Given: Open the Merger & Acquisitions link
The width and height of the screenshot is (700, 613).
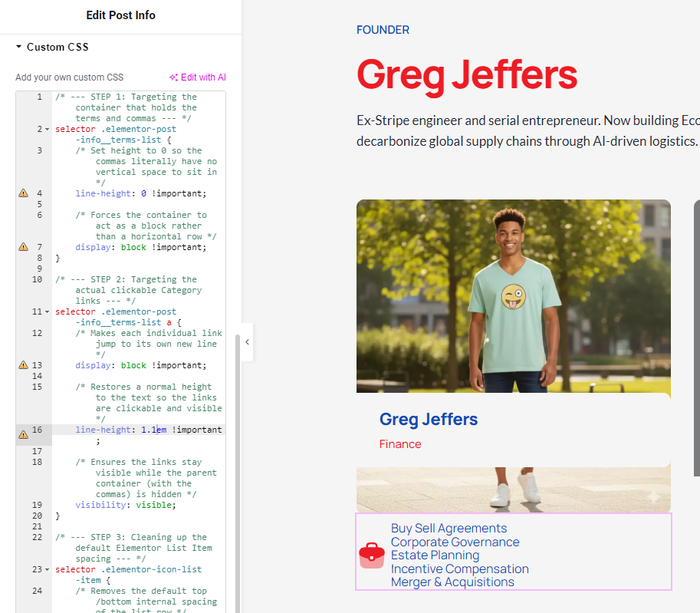Looking at the screenshot, I should click(x=452, y=582).
